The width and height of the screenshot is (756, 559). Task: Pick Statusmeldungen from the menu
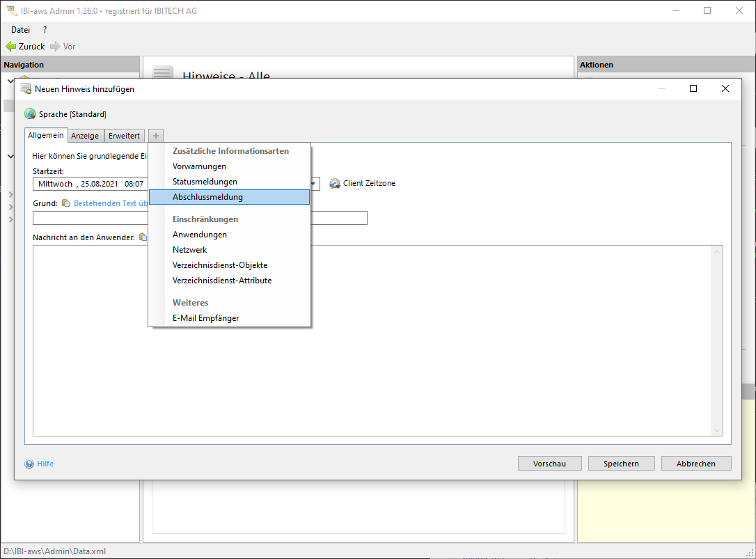point(205,182)
